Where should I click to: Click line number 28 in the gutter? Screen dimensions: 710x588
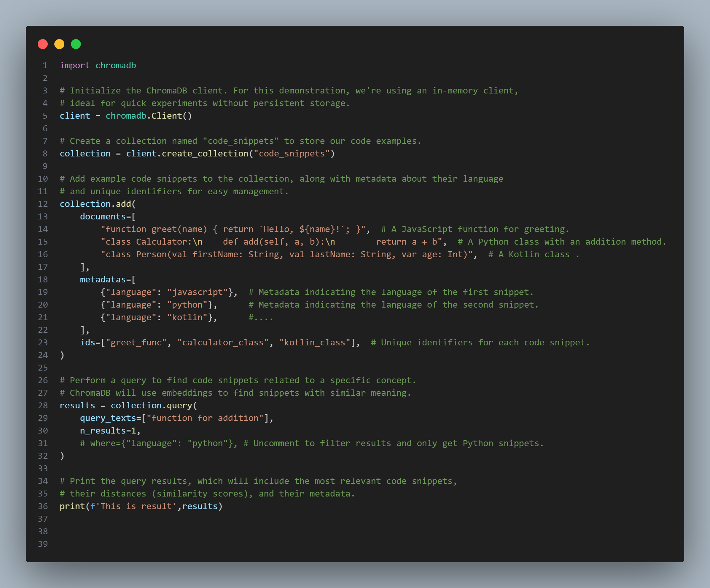point(43,405)
